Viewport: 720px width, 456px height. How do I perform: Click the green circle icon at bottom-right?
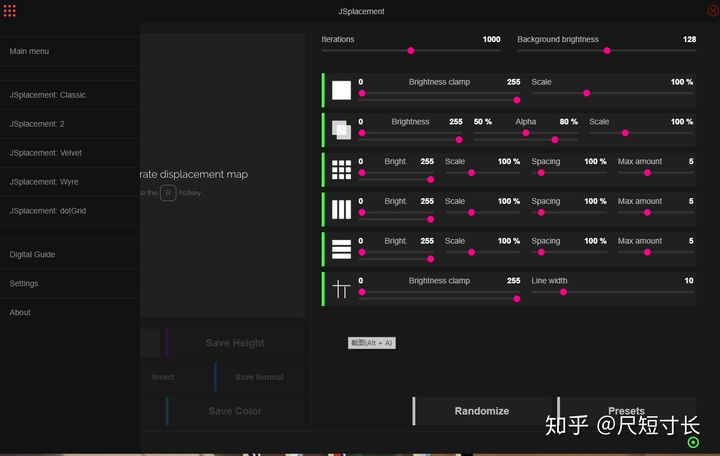693,442
